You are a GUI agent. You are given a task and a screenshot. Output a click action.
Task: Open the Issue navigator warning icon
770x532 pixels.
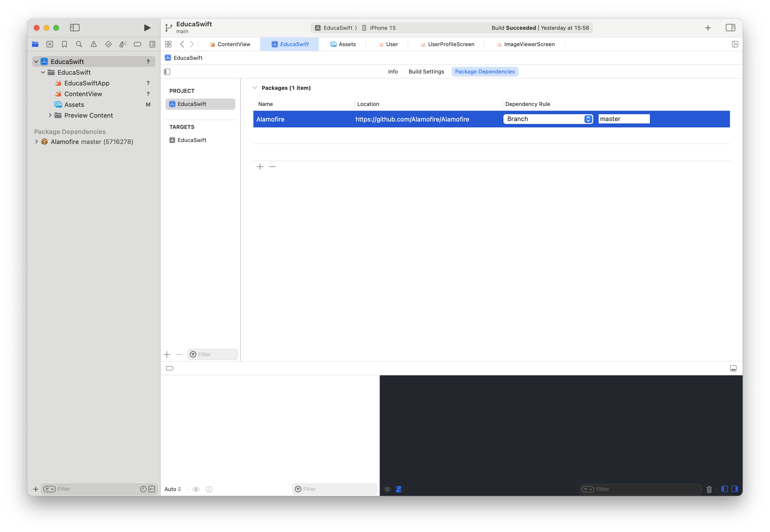tap(94, 44)
